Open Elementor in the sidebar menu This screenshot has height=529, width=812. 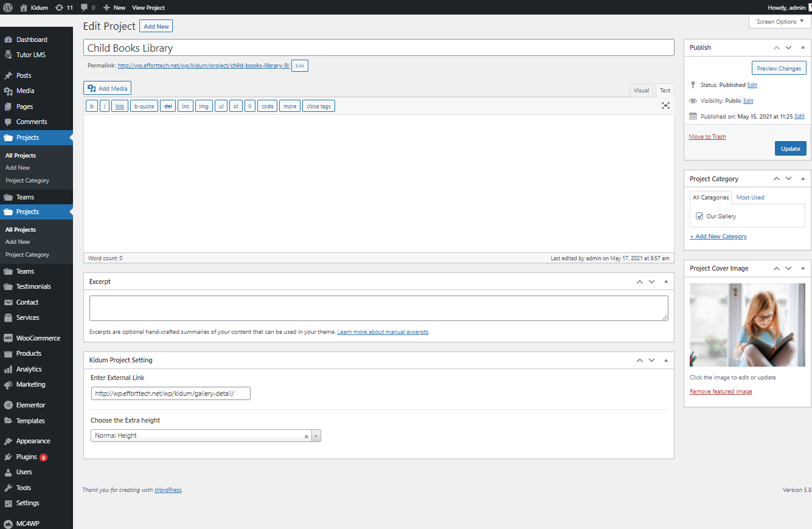[x=30, y=405]
